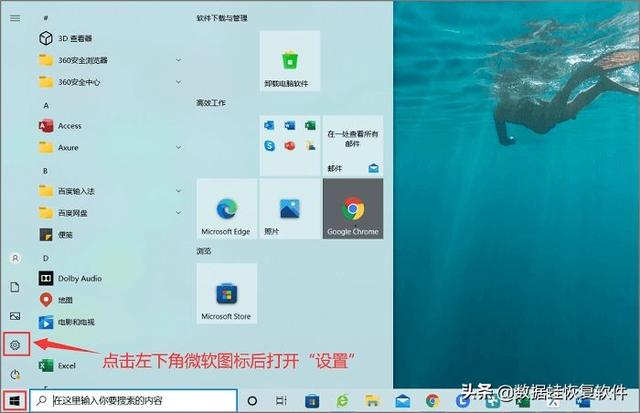This screenshot has height=413, width=640.
Task: Open the Microsoft Edge tile
Action: (227, 209)
